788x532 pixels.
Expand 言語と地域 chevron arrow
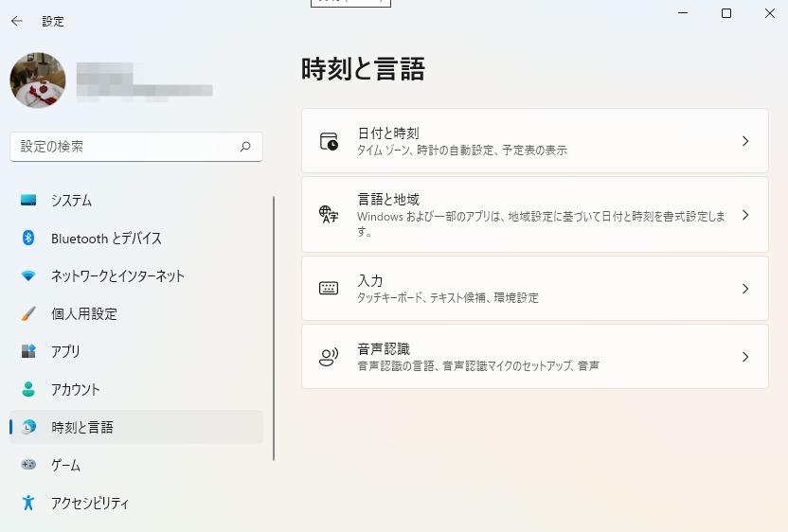745,215
